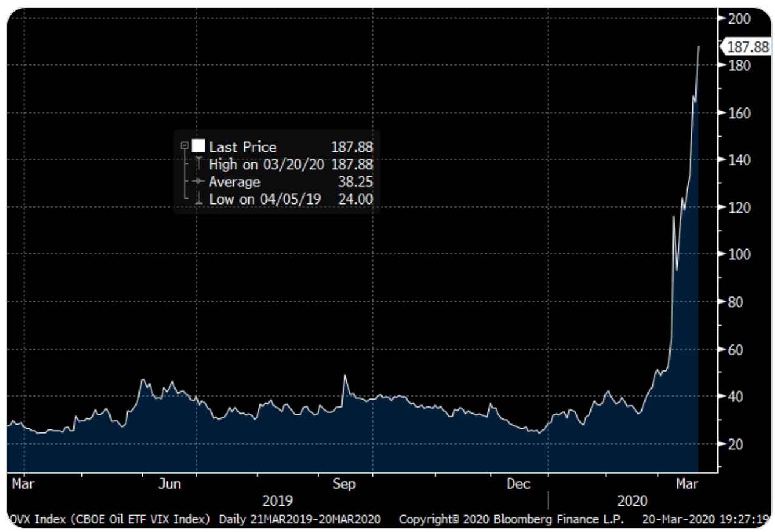Click the OVX Index title text
This screenshot has height=532, width=775.
click(111, 520)
